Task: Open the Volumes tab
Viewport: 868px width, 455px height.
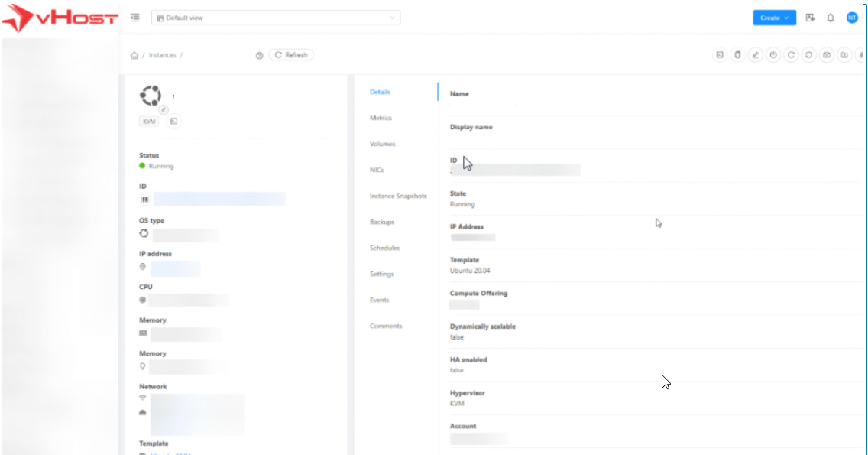Action: (382, 144)
